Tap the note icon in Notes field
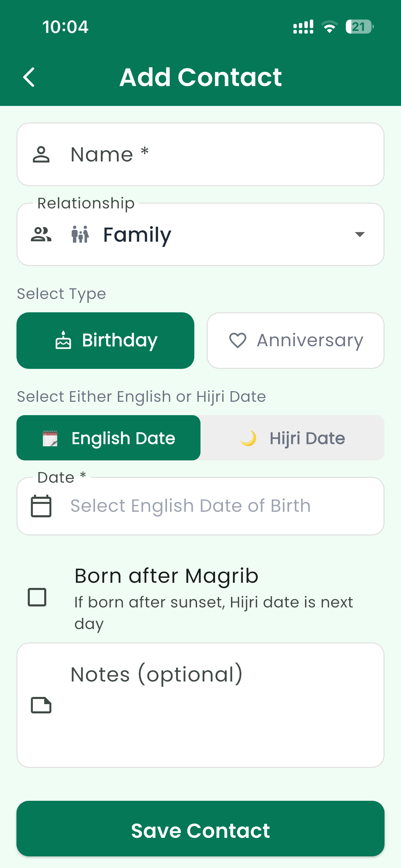The image size is (401, 868). [41, 705]
